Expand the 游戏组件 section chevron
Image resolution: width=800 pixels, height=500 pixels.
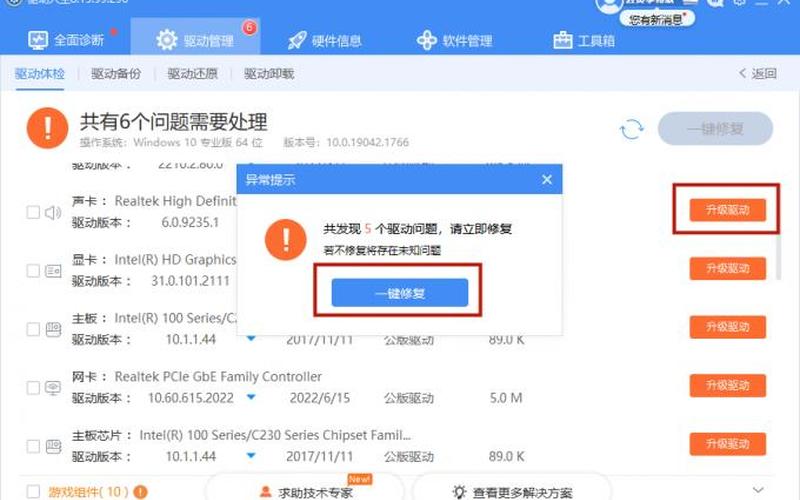(x=758, y=490)
